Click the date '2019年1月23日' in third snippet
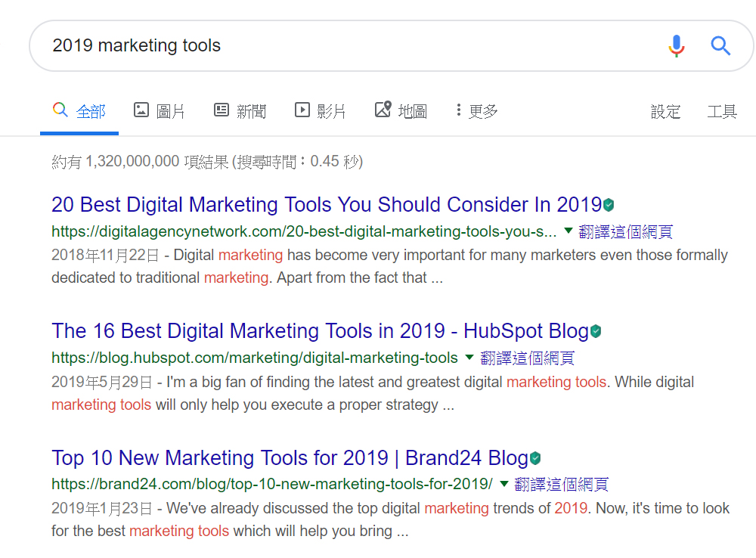756x558 pixels. click(x=102, y=509)
